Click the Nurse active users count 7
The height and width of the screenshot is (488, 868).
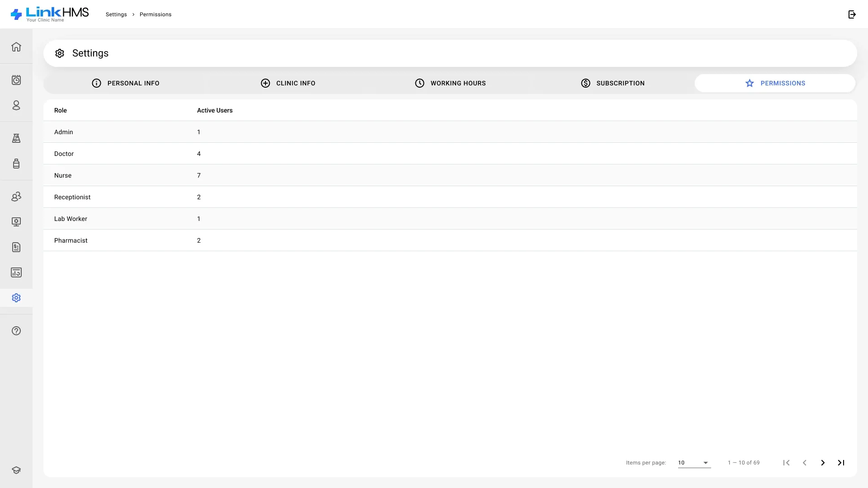click(x=199, y=175)
